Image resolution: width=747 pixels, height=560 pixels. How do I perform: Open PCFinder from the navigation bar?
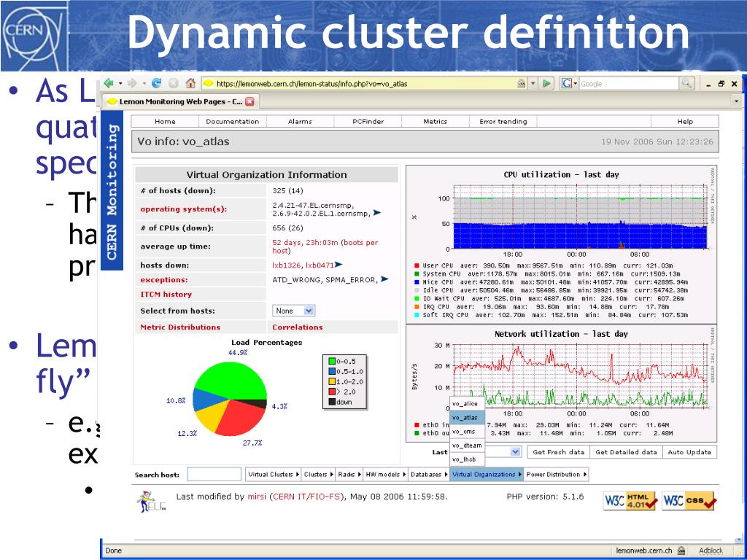[x=368, y=122]
